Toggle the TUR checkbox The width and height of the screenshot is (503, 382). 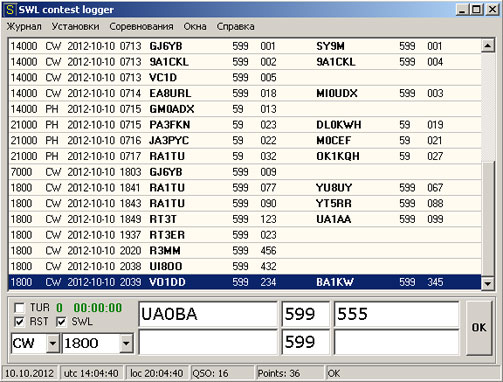point(19,308)
